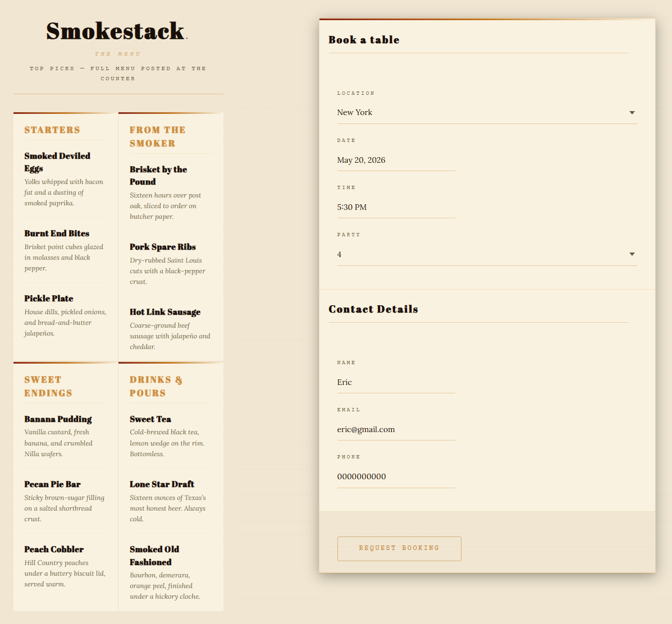Open the Location dropdown showing New York
This screenshot has width=672, height=624.
[487, 113]
